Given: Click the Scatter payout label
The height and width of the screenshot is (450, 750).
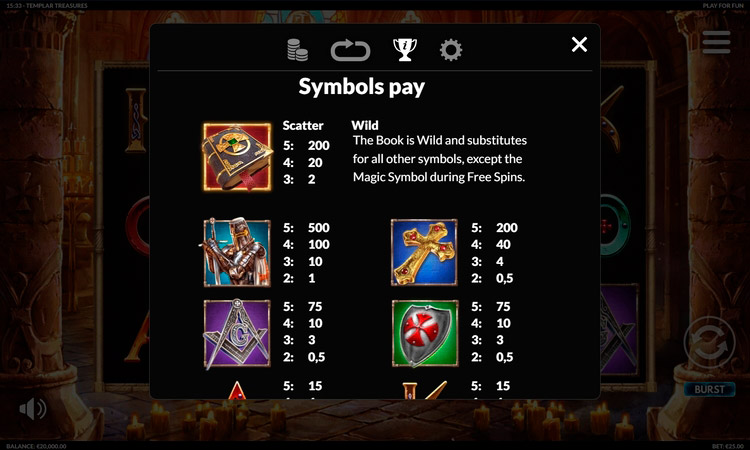Looking at the screenshot, I should (x=303, y=125).
